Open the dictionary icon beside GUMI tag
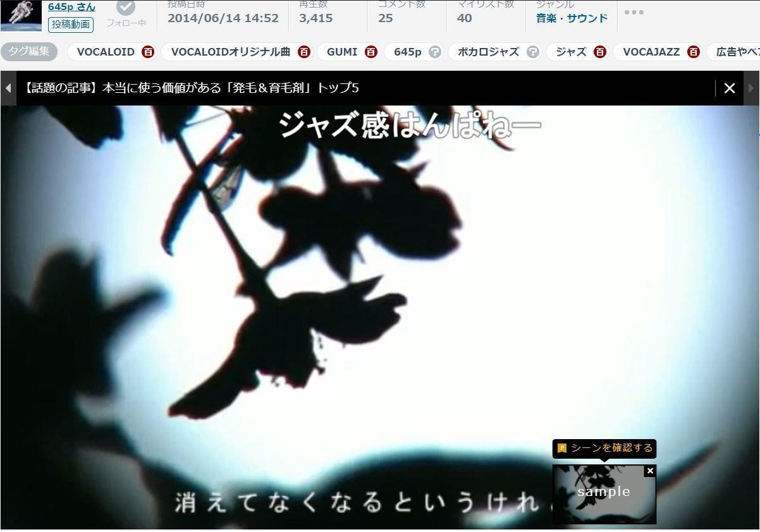The width and height of the screenshot is (760, 532). click(x=371, y=52)
